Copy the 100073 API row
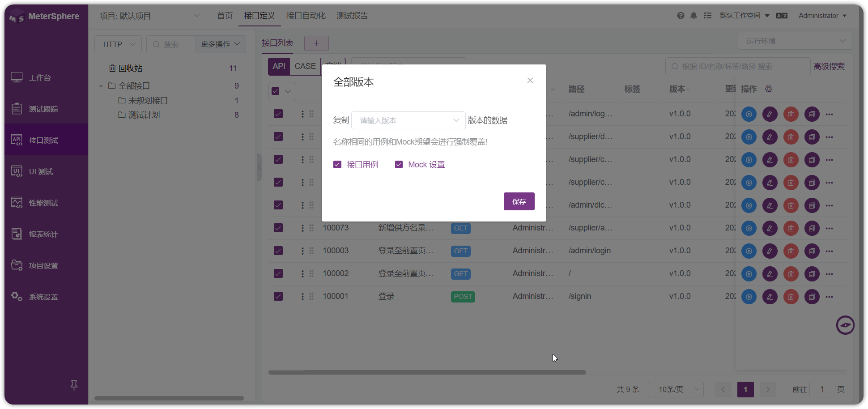The width and height of the screenshot is (868, 409). [x=812, y=228]
